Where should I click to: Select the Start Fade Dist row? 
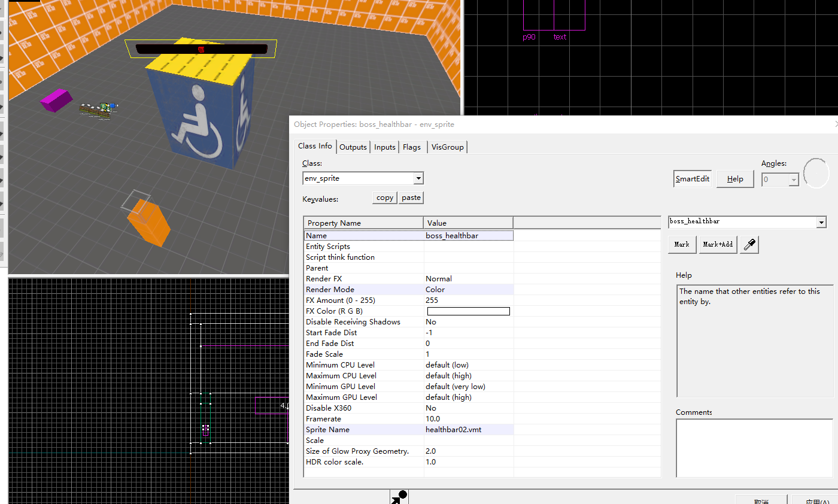tap(409, 333)
